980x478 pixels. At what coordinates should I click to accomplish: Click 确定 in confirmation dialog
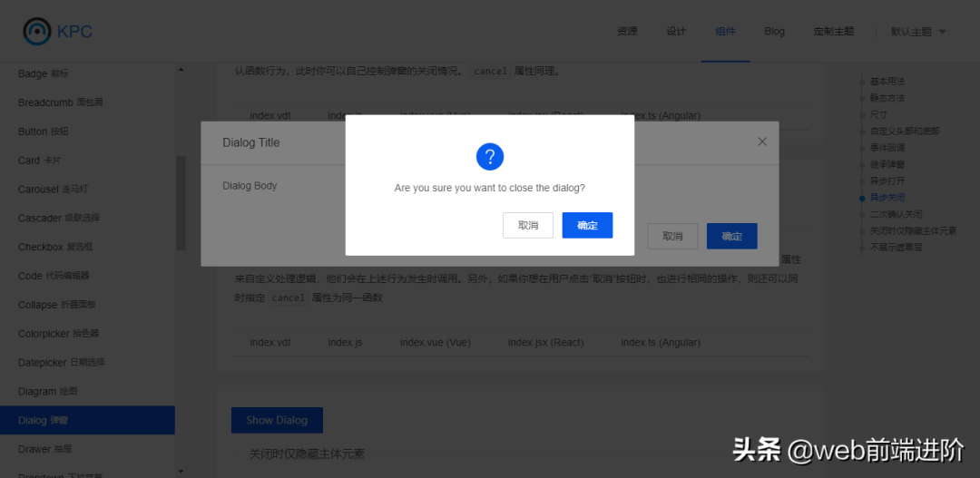point(587,226)
